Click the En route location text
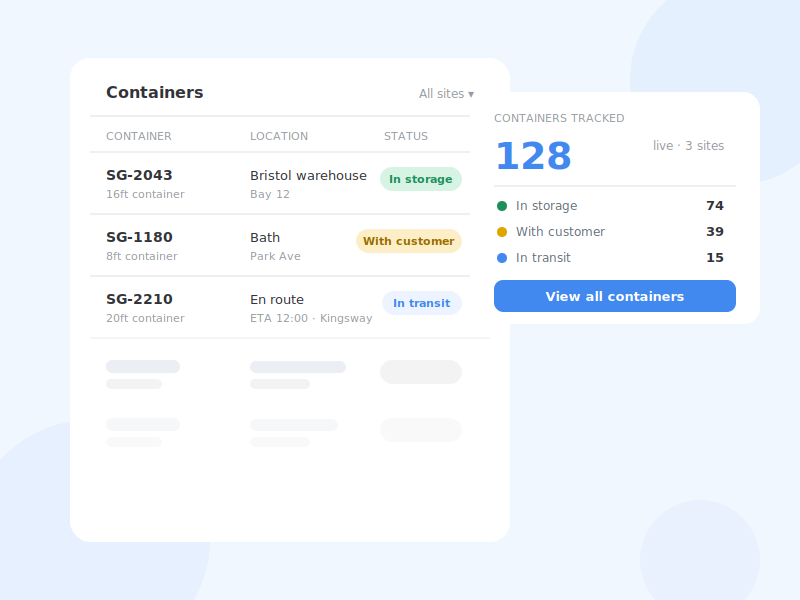 [277, 299]
